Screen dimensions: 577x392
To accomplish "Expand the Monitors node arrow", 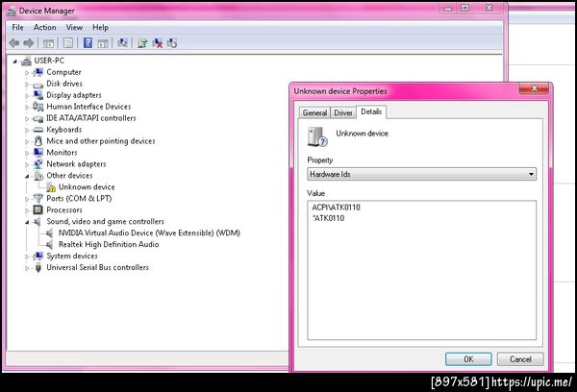I will [x=27, y=153].
